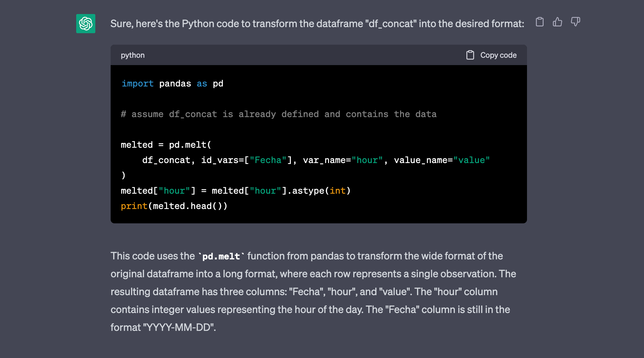Click the '# assume df_concat' comment line
Image resolution: width=644 pixels, height=358 pixels.
pyautogui.click(x=279, y=114)
